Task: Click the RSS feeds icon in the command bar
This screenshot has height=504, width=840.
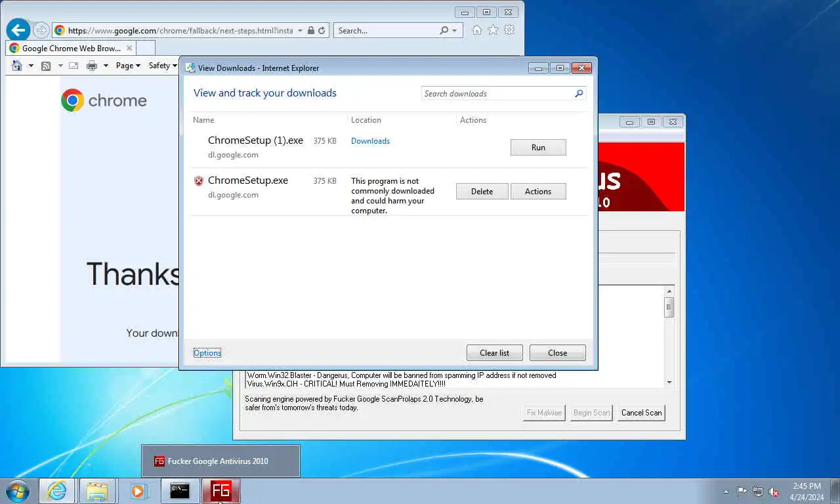Action: pyautogui.click(x=46, y=66)
